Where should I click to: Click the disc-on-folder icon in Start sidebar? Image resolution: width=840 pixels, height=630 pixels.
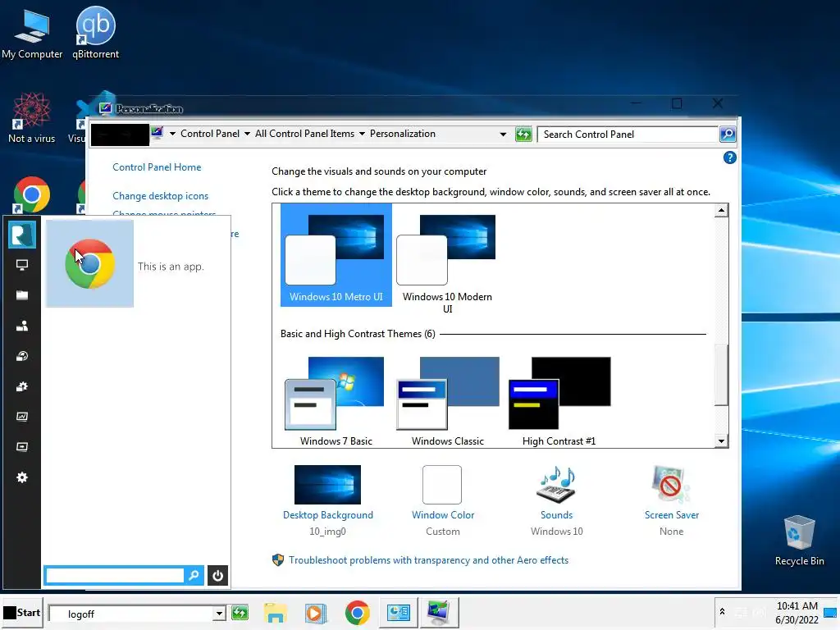pyautogui.click(x=22, y=356)
